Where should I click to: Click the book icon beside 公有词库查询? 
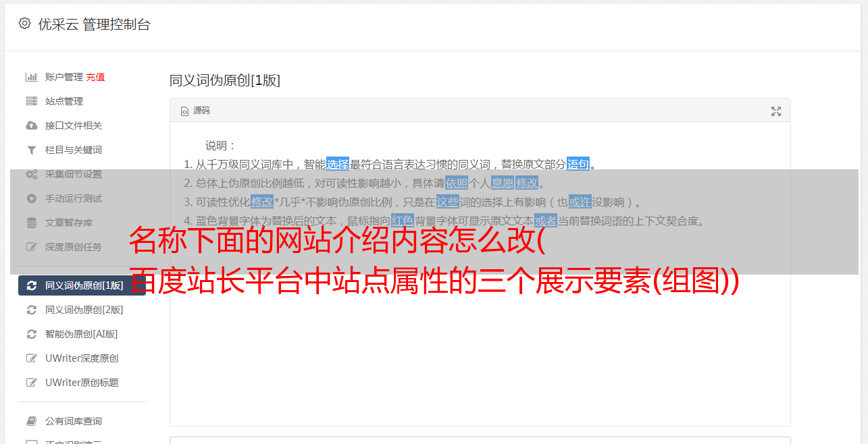[x=31, y=421]
